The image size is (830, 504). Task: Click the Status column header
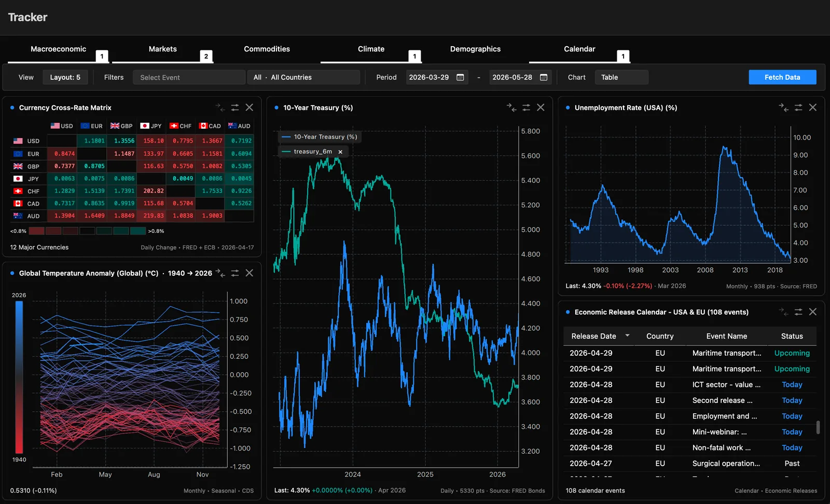point(792,336)
